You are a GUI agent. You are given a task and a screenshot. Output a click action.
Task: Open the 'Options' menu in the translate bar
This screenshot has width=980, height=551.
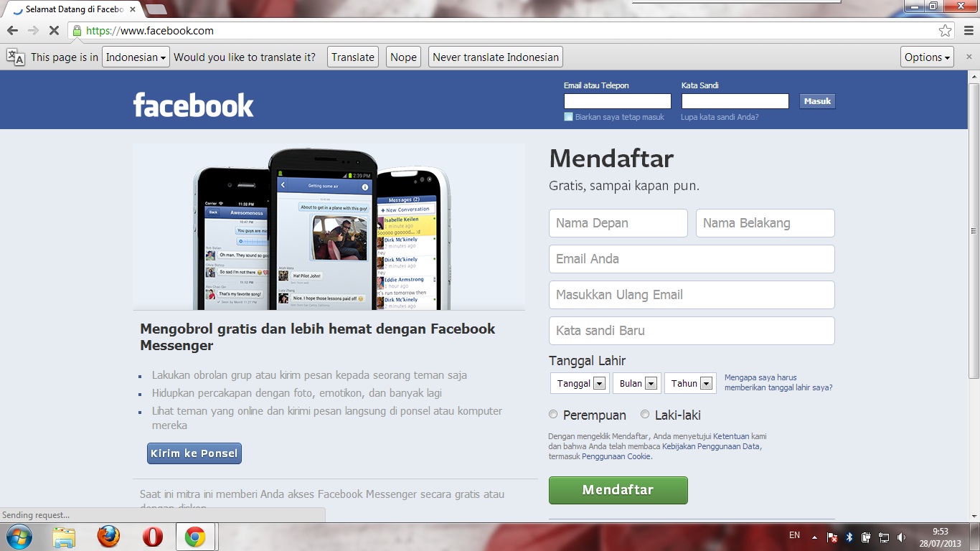(x=926, y=57)
